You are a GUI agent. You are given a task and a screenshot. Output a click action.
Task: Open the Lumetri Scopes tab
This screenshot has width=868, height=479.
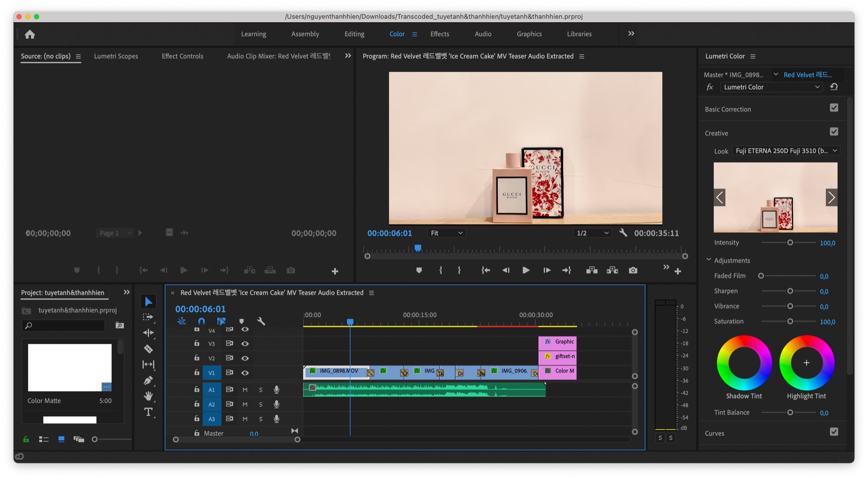[x=116, y=56]
